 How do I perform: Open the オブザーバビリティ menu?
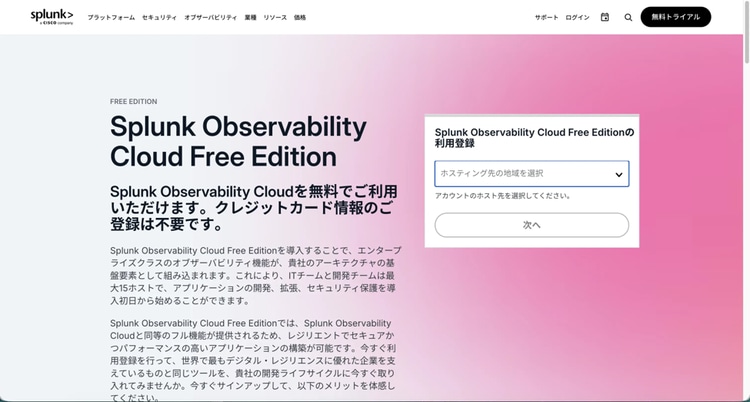coord(210,18)
